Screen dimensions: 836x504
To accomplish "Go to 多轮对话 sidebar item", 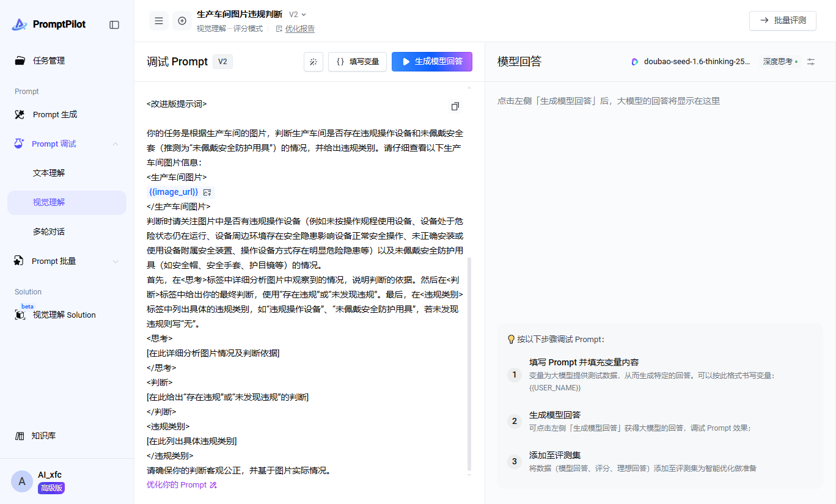I will pos(49,232).
